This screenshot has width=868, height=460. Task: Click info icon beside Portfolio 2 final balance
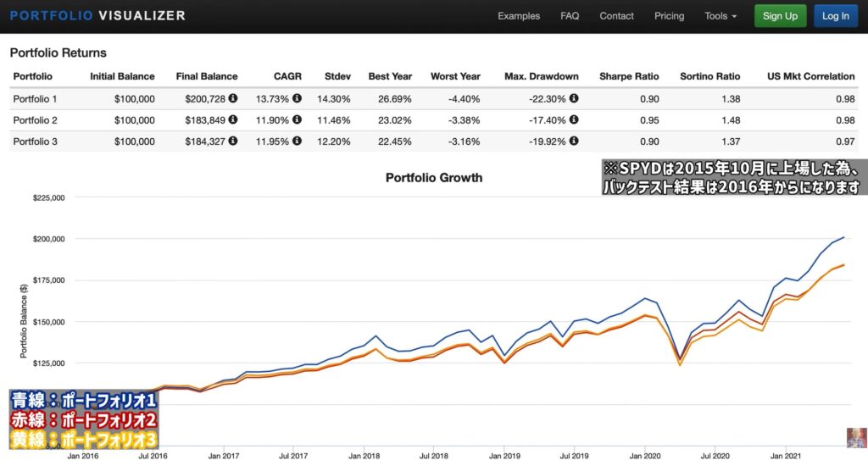(233, 119)
